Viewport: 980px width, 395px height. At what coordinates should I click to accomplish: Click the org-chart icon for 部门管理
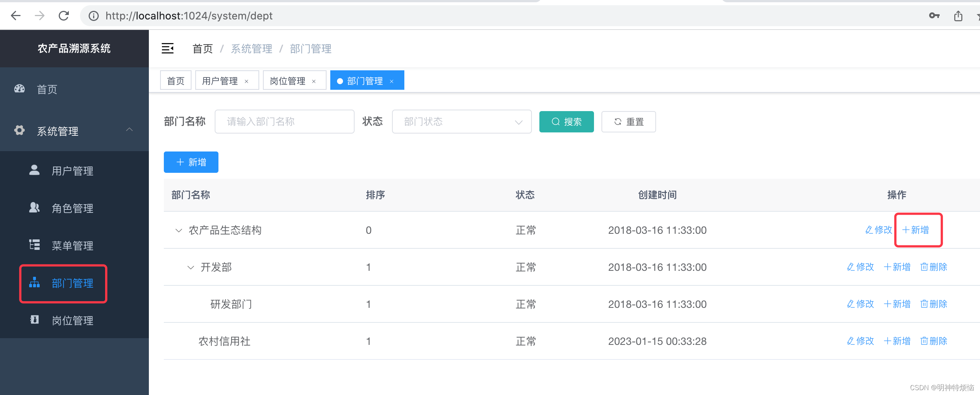(34, 282)
